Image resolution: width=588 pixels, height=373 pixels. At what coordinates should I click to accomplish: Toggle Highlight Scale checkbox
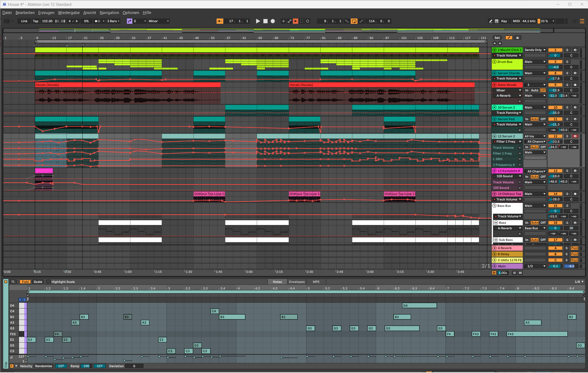click(48, 282)
